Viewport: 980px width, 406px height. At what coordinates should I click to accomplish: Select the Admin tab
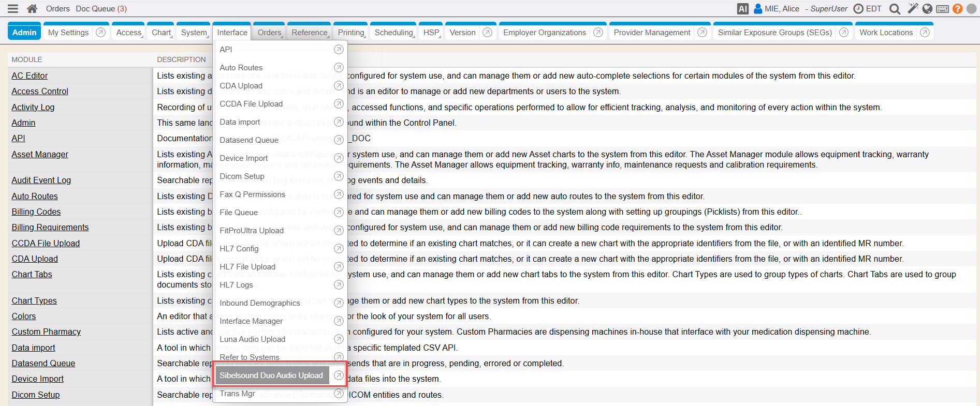coord(24,33)
